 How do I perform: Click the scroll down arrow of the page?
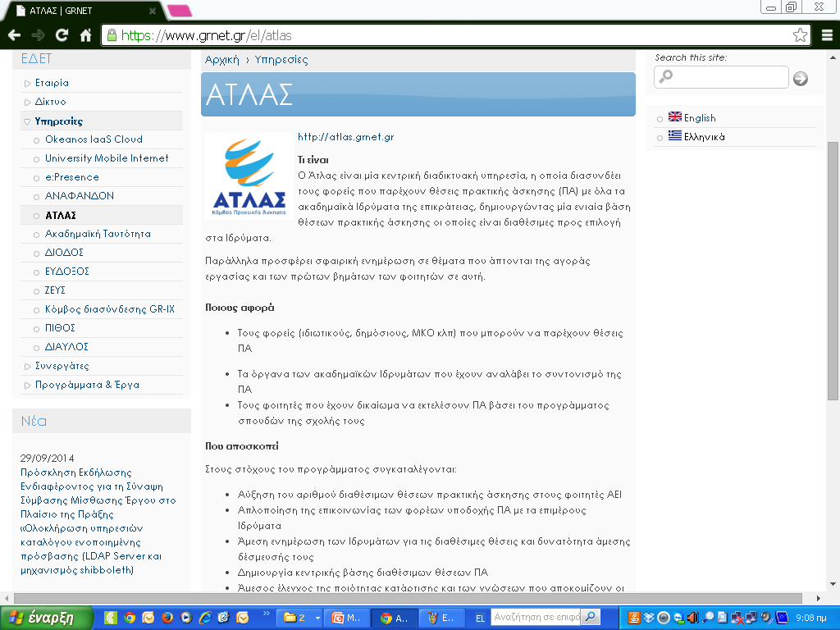[x=833, y=583]
